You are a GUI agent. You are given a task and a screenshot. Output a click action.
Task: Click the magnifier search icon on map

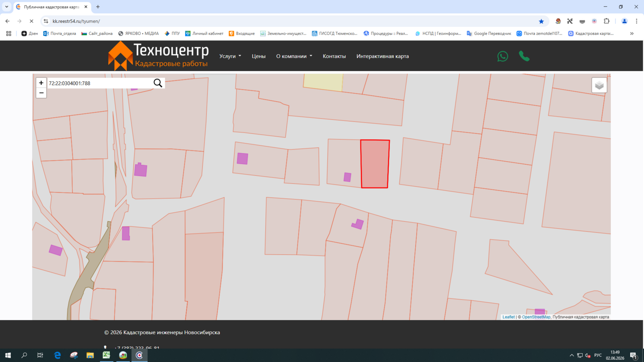click(x=158, y=83)
